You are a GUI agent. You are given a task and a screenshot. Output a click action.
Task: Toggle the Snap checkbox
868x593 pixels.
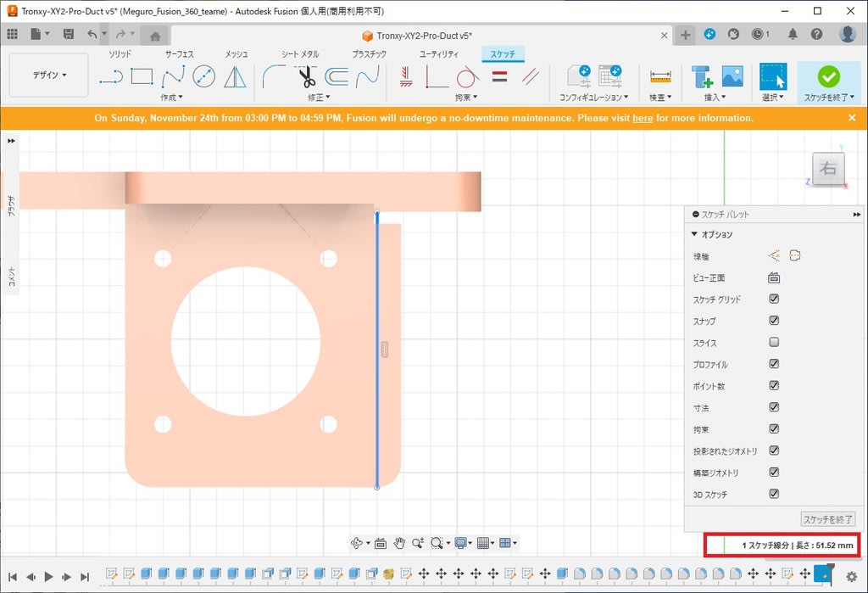pos(774,321)
